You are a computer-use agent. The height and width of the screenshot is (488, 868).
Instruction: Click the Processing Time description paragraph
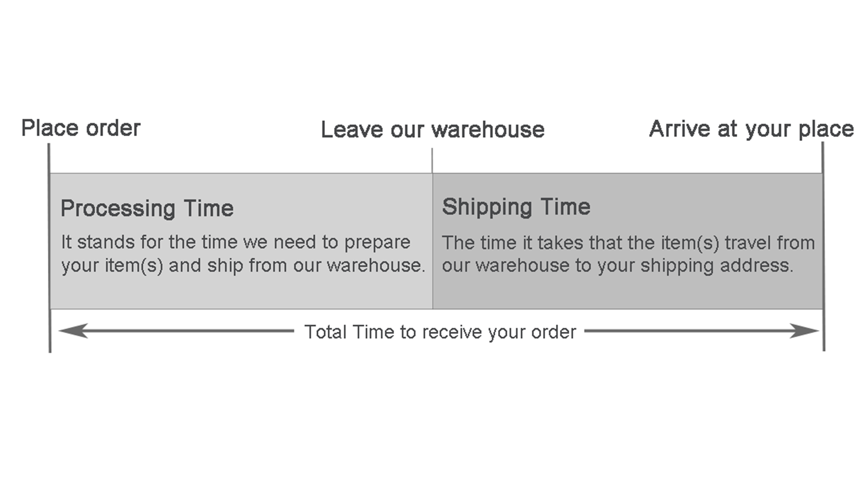tap(243, 254)
